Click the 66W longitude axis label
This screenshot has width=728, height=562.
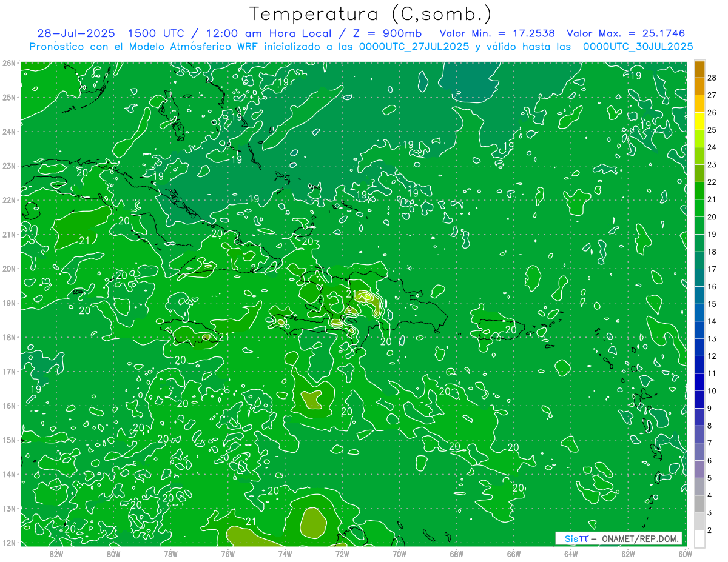(513, 554)
